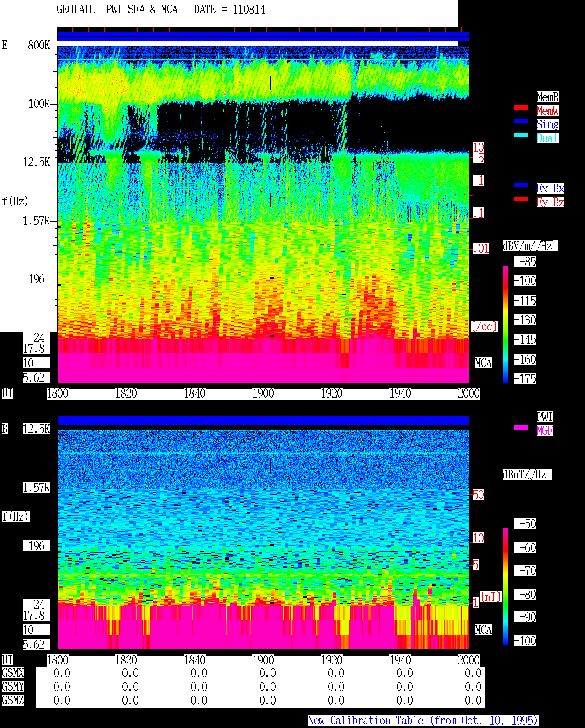Click the electric MCA label
Viewport: 585px width, 728px height.
pos(484,363)
